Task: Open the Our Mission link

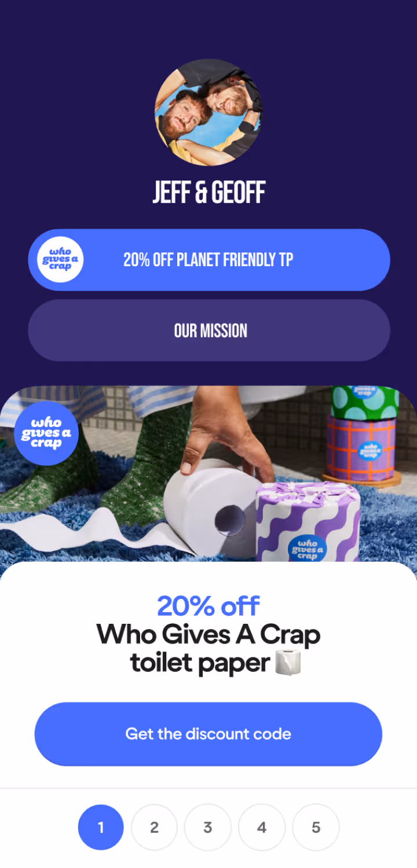Action: 209,330
